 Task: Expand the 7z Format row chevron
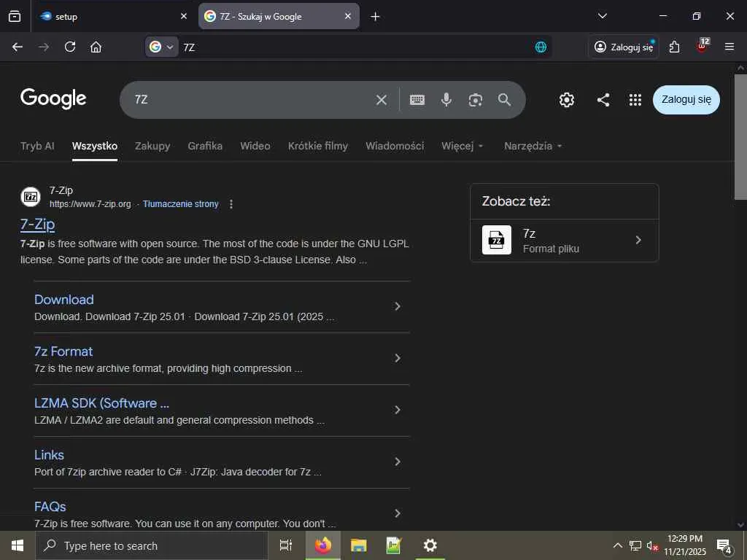click(x=398, y=358)
